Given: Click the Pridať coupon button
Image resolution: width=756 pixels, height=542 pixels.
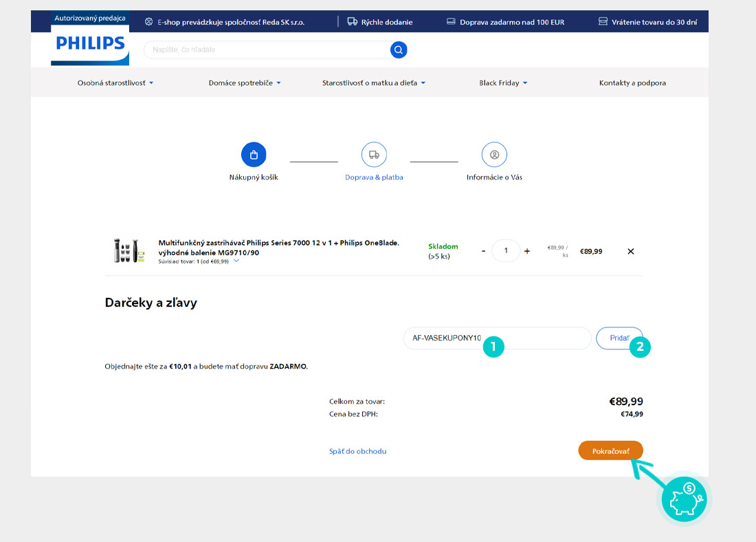Looking at the screenshot, I should tap(619, 338).
